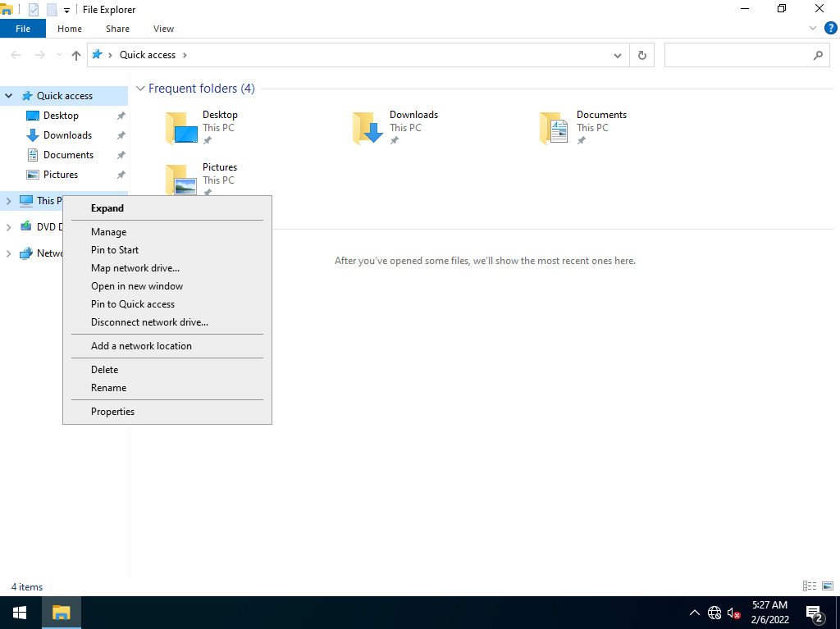The height and width of the screenshot is (629, 840).
Task: Open the recent locations dropdown arrow
Action: point(59,55)
